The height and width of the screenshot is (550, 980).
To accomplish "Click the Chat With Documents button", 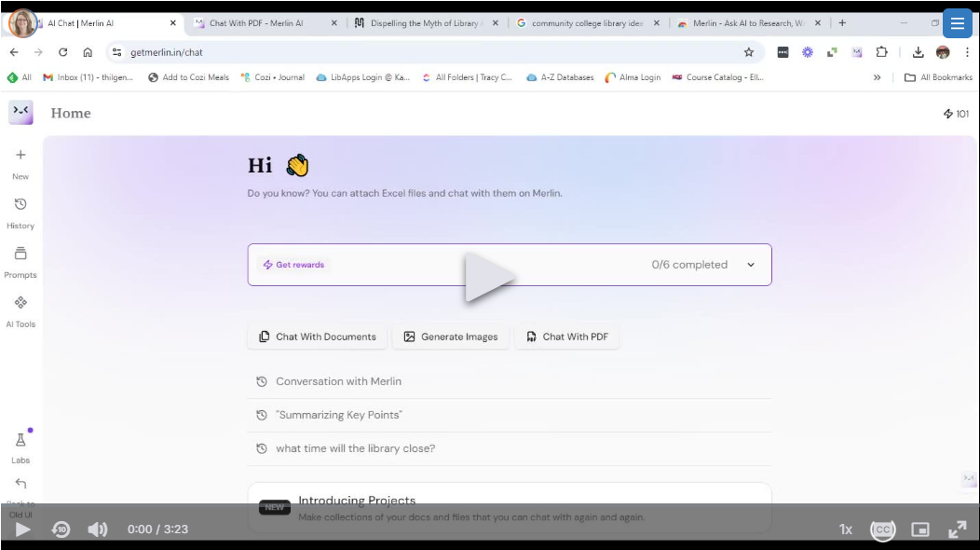I will (317, 337).
